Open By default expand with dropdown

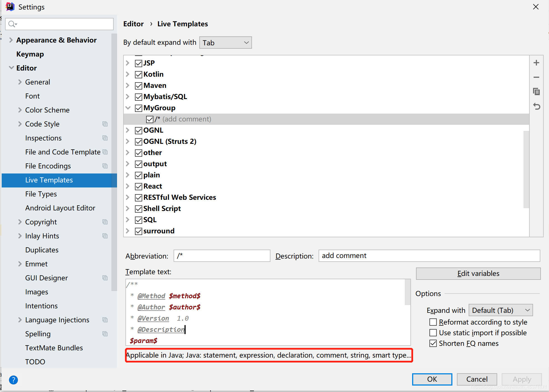pyautogui.click(x=225, y=43)
